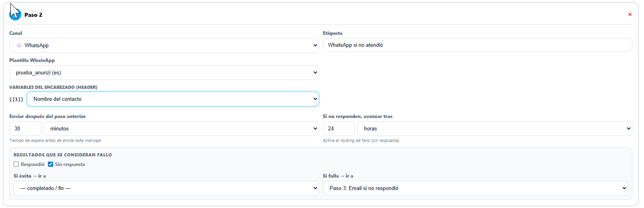Click the Respondió label text
Viewport: 644px width, 208px height.
click(33, 164)
